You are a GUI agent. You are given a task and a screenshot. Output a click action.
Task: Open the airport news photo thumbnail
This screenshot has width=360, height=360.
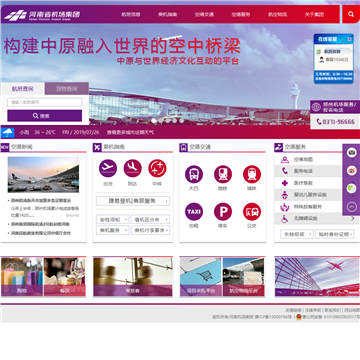pos(43,175)
